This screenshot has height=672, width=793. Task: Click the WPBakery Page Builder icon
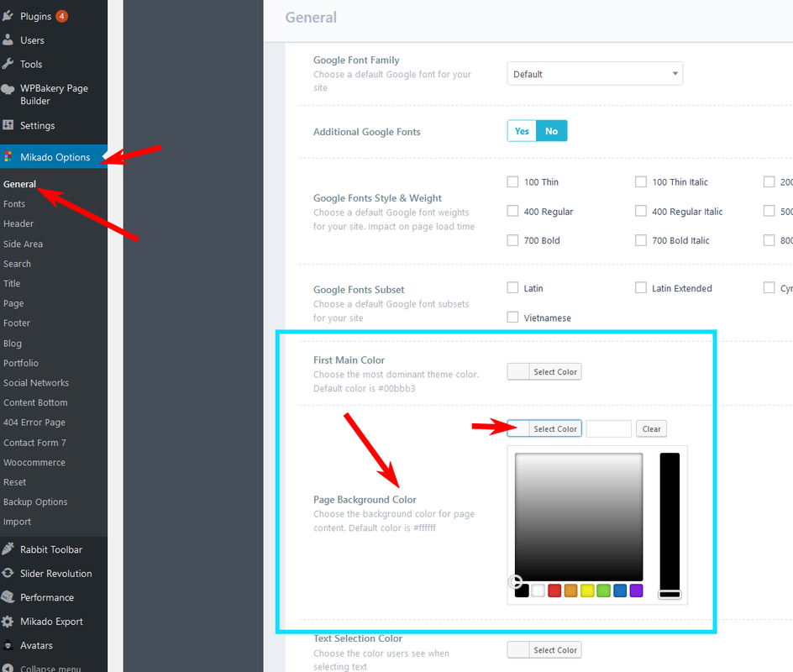[8, 89]
